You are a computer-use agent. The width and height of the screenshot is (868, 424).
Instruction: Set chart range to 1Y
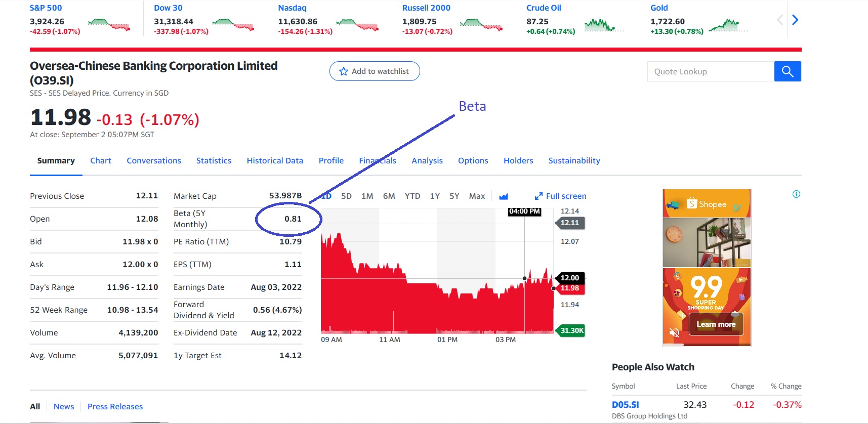coord(435,196)
